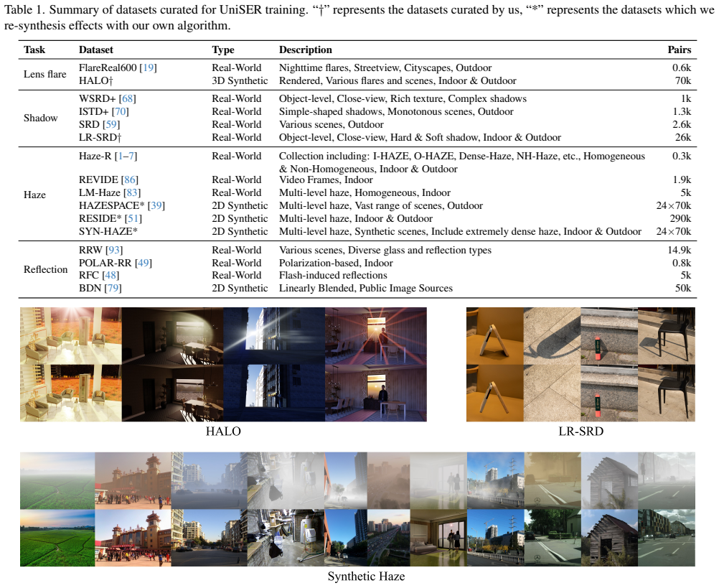Open citation 93 next to RRW
Image resolution: width=719 pixels, height=588 pixels.
(114, 250)
